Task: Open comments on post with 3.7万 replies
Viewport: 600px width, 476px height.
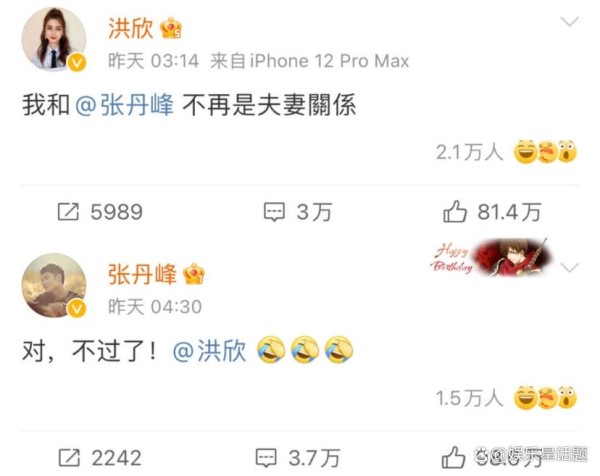Action: point(298,458)
